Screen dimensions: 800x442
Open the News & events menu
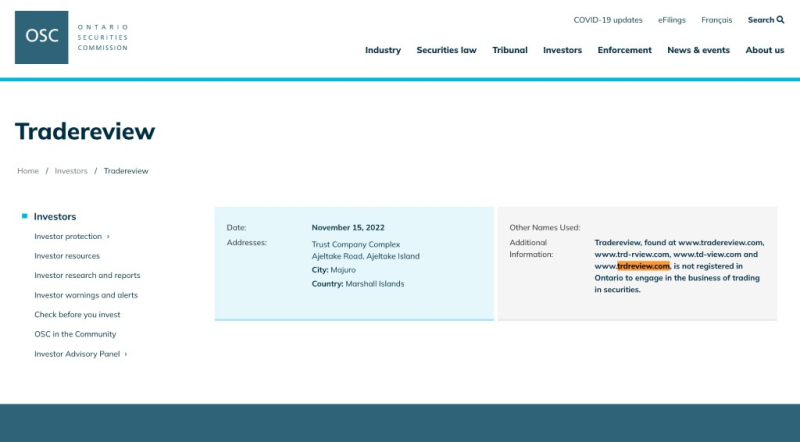tap(698, 50)
